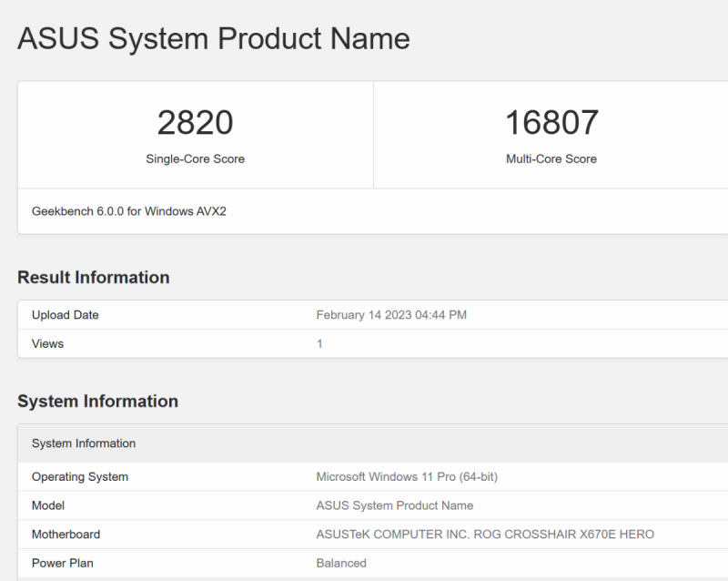Click the Geekbench 6.0.0 for Windows AVX2 text
Viewport: 728px width, 581px height.
[x=128, y=210]
